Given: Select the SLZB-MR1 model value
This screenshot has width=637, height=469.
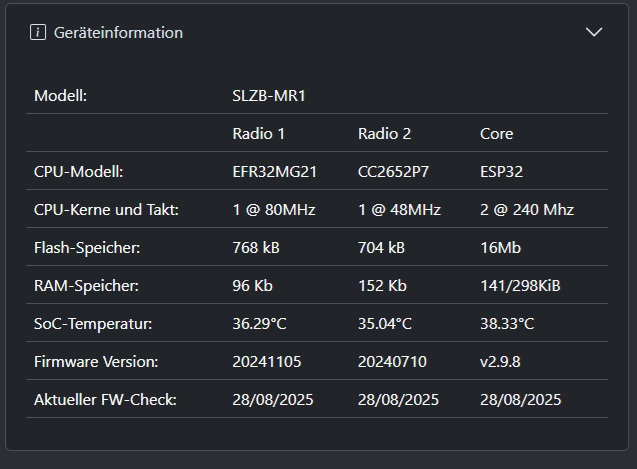Looking at the screenshot, I should [x=269, y=96].
